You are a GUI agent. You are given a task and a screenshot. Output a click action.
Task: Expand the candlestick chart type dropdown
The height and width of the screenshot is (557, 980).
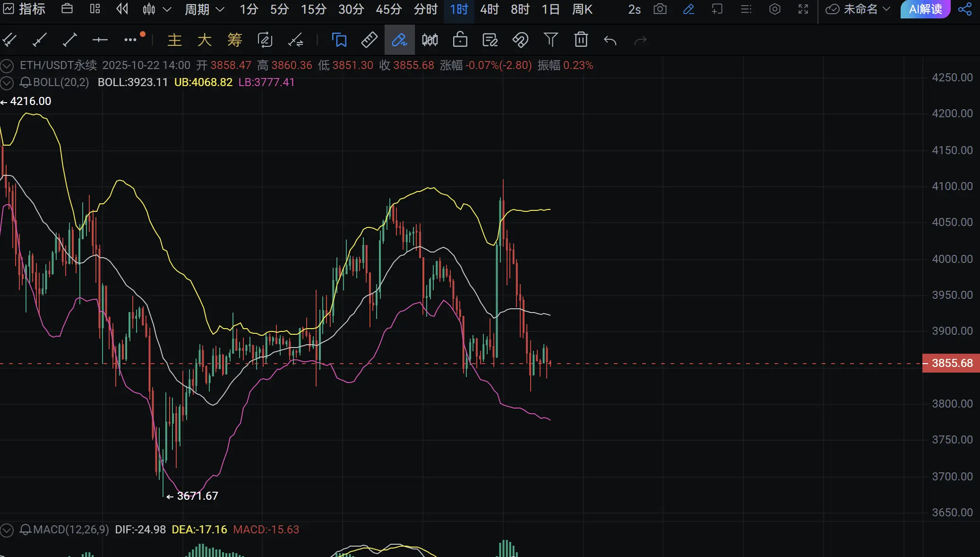point(167,9)
